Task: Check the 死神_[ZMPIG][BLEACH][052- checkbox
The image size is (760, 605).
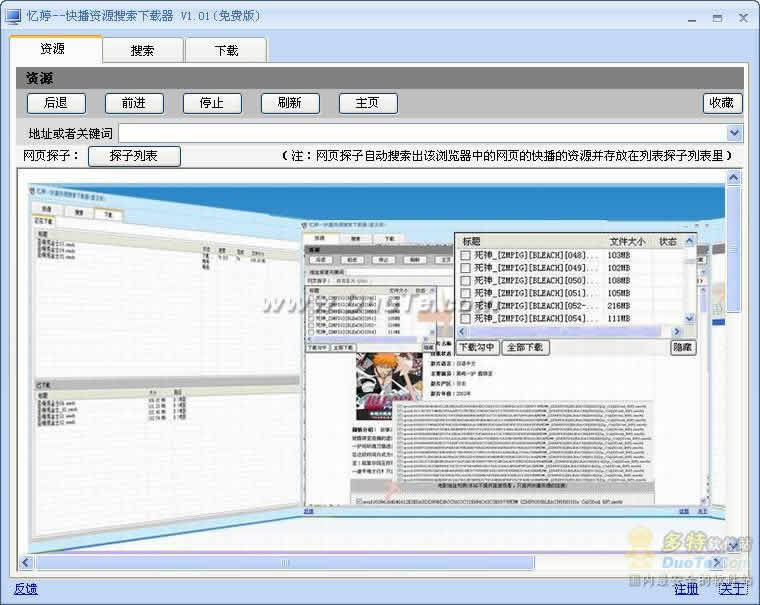Action: [465, 306]
